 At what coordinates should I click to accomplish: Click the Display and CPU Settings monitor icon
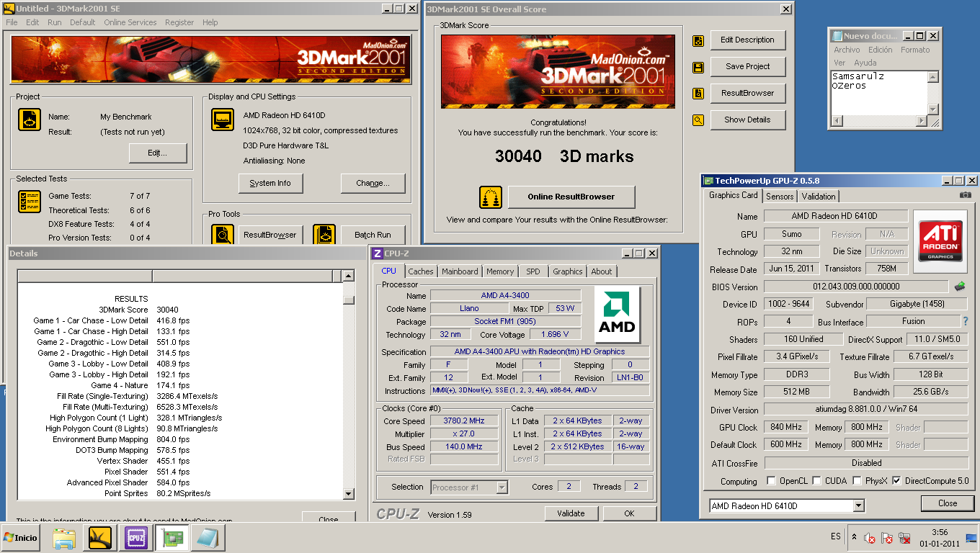(x=223, y=120)
